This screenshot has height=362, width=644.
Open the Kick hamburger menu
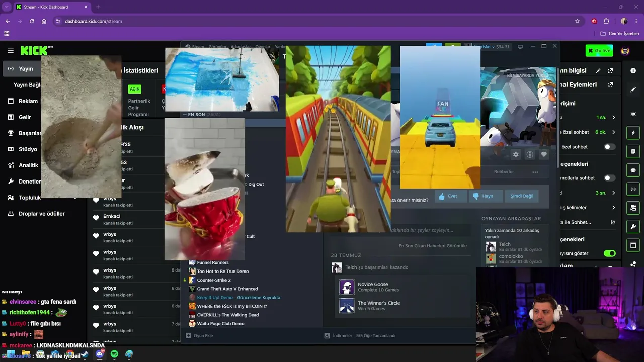(11, 51)
